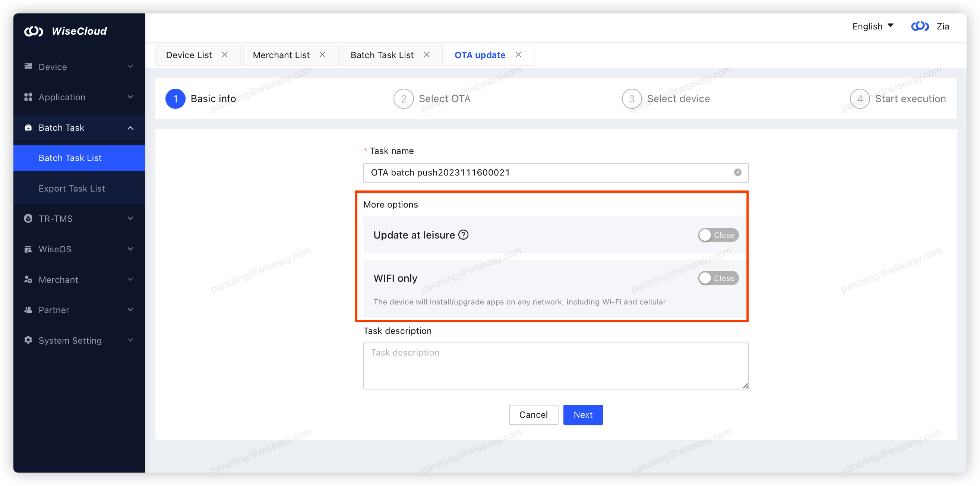Click the Merchant sidebar icon

click(28, 280)
